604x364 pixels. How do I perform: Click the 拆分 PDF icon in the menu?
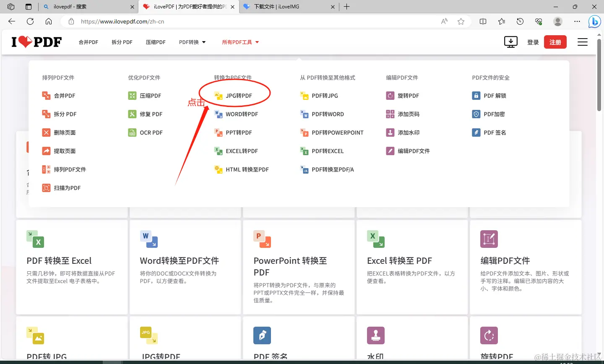tap(46, 114)
